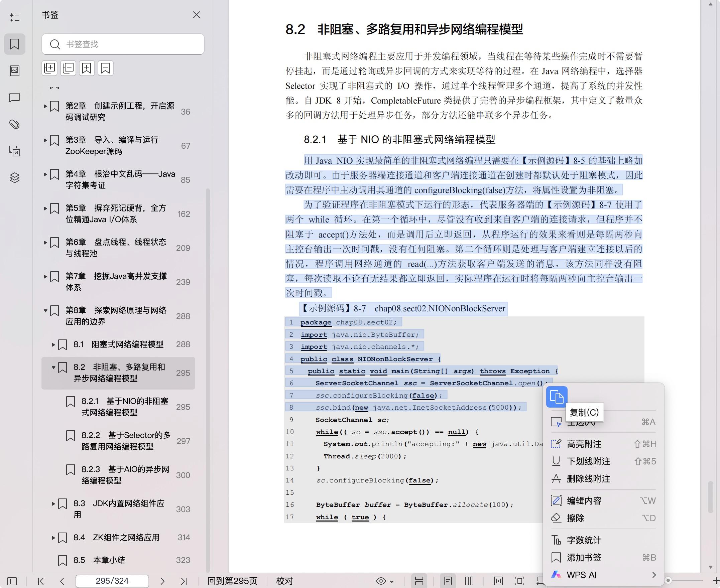
Task: Click the collapse all bookmarks icon
Action: [x=68, y=68]
